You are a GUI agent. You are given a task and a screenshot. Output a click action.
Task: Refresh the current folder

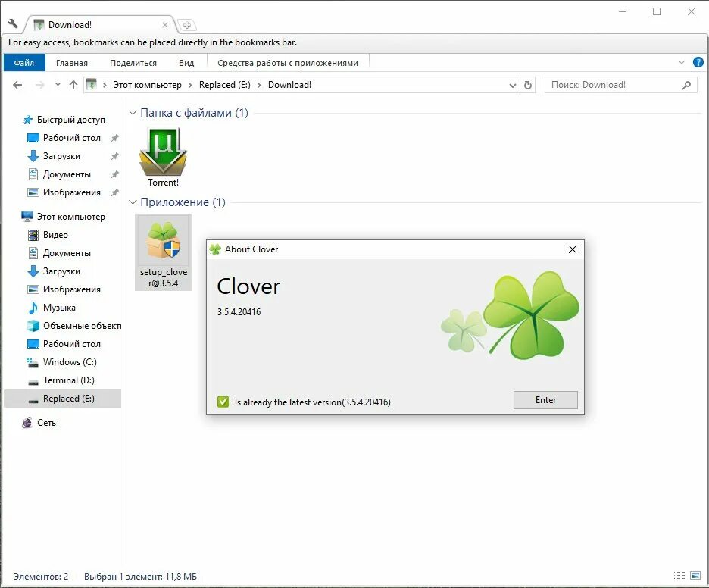coord(528,85)
